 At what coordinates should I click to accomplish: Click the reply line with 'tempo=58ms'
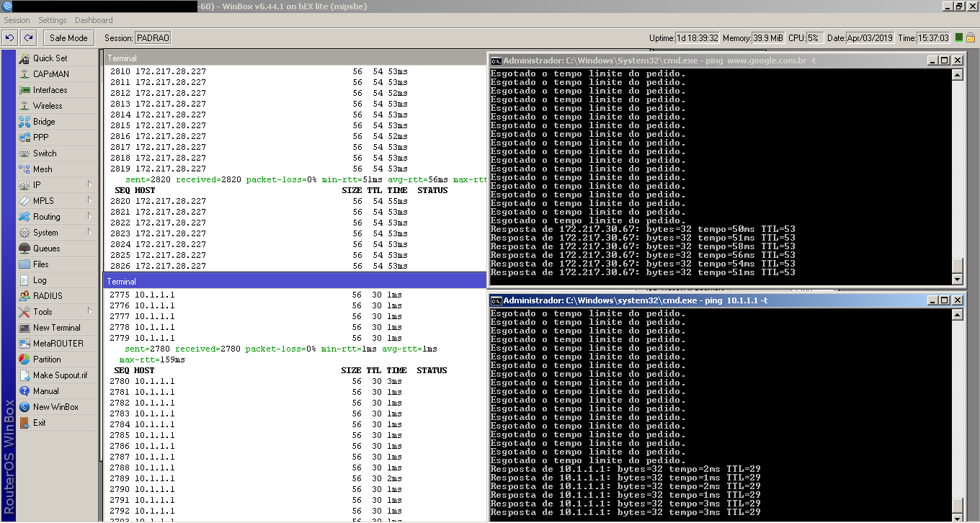643,246
